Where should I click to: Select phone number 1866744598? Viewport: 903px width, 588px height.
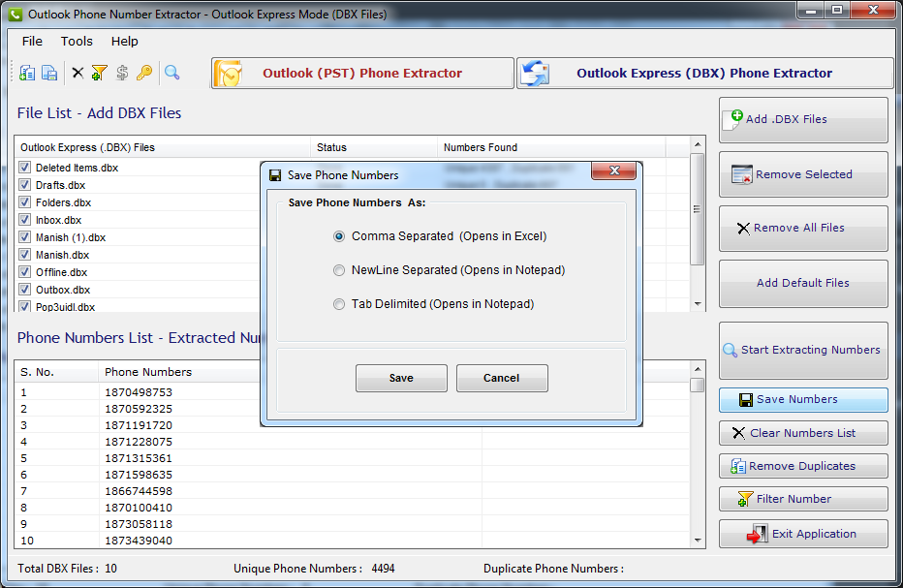pyautogui.click(x=139, y=491)
